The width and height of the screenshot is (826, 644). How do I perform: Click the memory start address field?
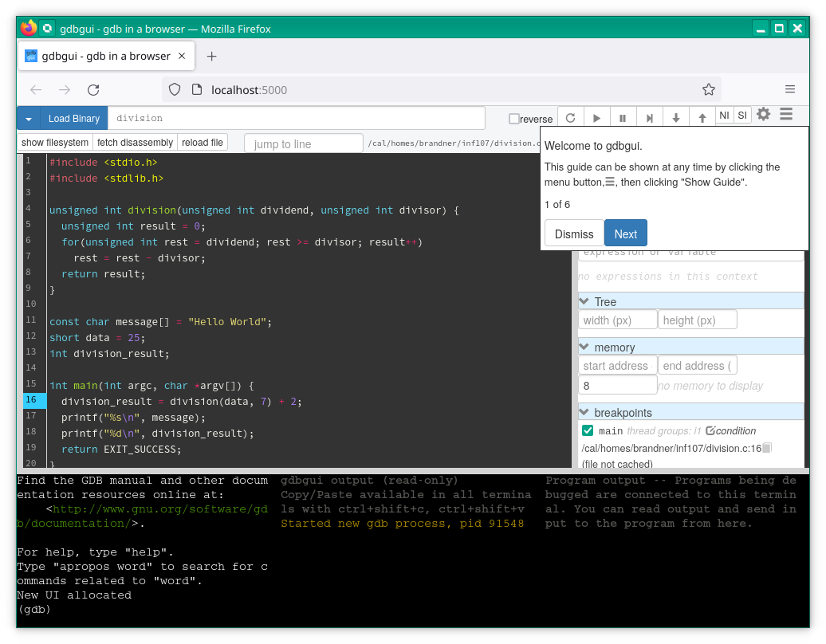coord(617,366)
